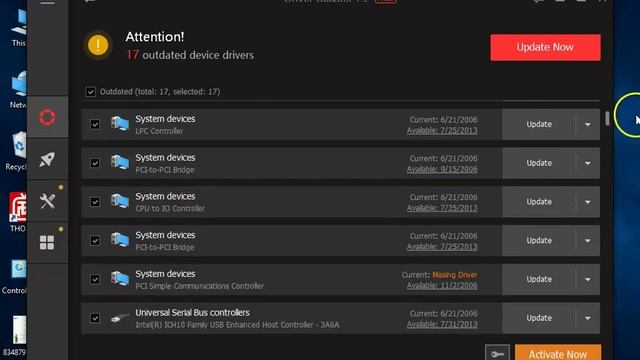Open the Action Center grid section

point(47,242)
